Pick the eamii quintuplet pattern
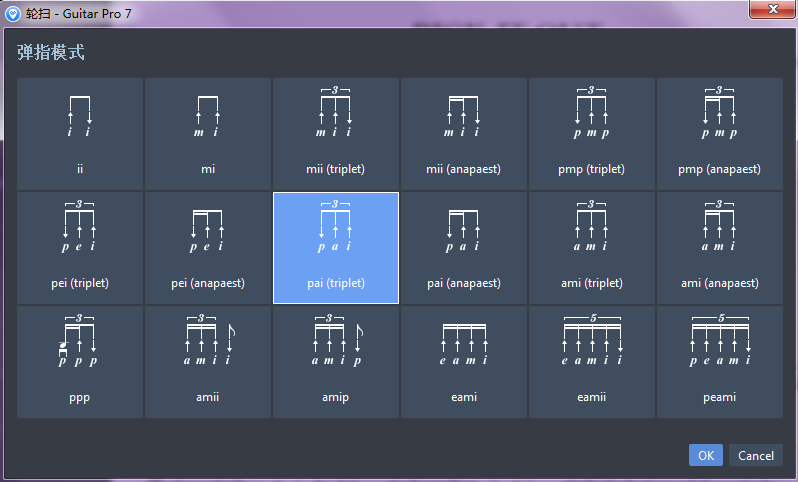798x482 pixels. [x=592, y=361]
